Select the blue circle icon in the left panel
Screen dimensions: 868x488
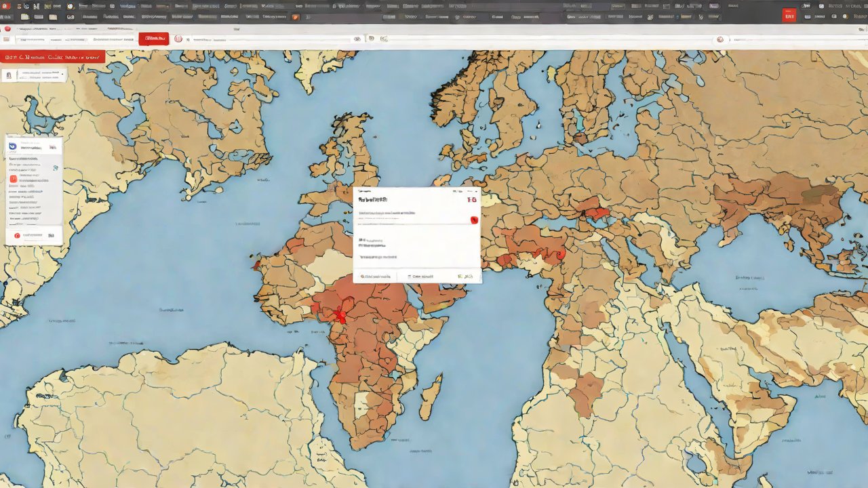point(13,146)
